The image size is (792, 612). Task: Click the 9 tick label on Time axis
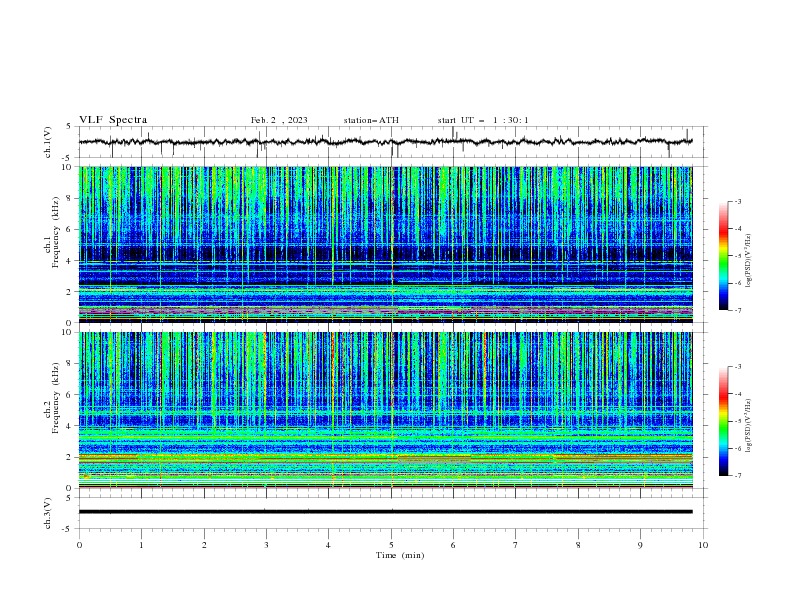click(640, 545)
